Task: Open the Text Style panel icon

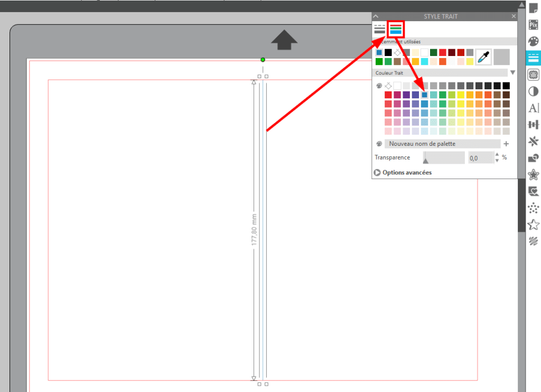Action: pyautogui.click(x=534, y=108)
